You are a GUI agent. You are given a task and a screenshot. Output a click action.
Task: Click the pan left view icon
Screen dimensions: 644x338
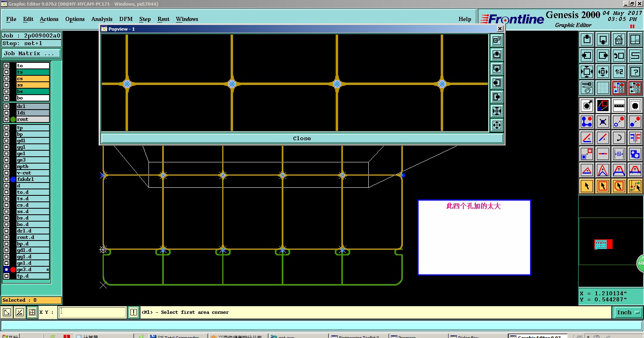coord(587,56)
